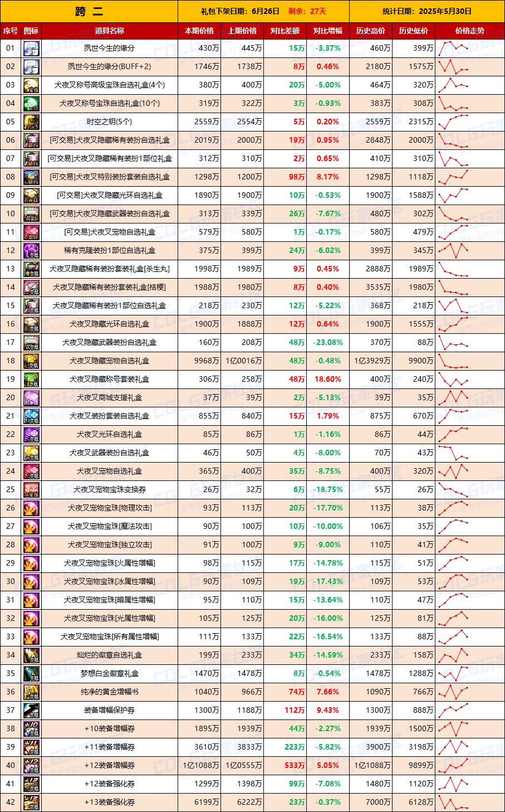This screenshot has width=505, height=812.
Task: Click the item name 犬夜叉宠物宝珠[魔法攻击]
Action: (110, 527)
